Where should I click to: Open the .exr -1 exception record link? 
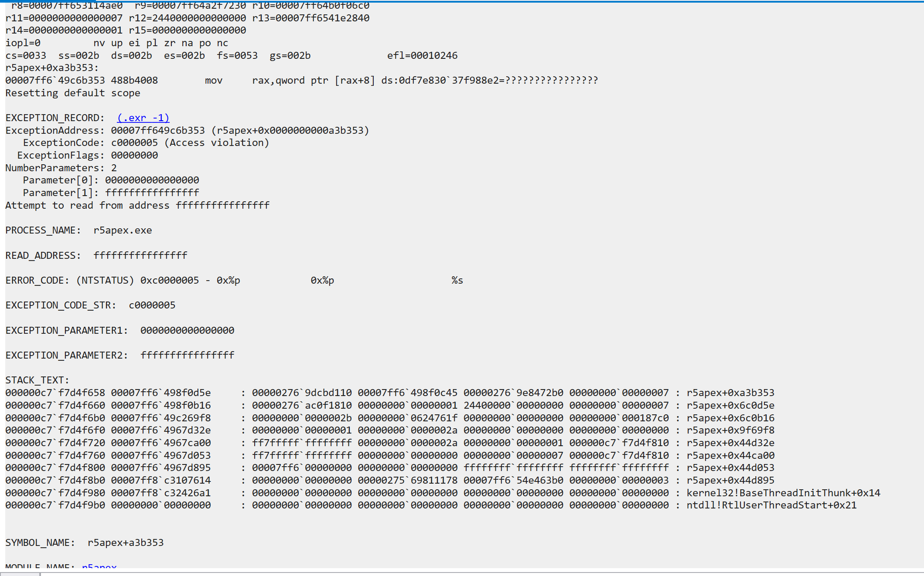tap(143, 118)
